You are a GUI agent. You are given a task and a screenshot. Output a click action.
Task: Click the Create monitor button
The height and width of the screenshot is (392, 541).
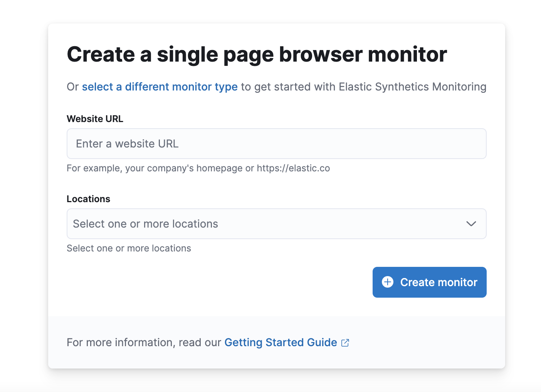point(429,282)
